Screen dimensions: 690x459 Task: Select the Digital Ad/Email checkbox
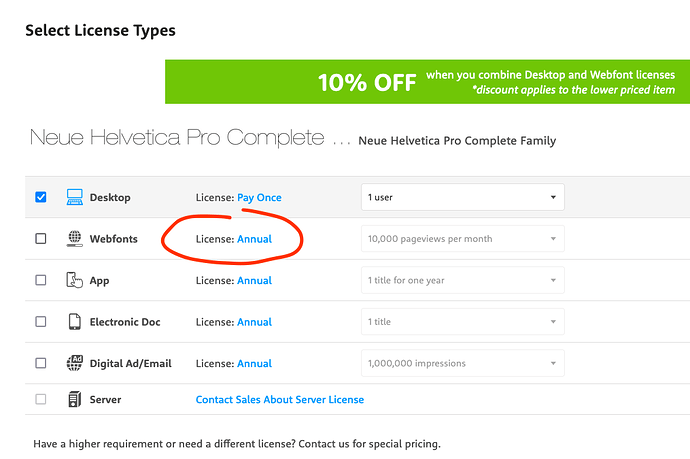click(x=40, y=363)
